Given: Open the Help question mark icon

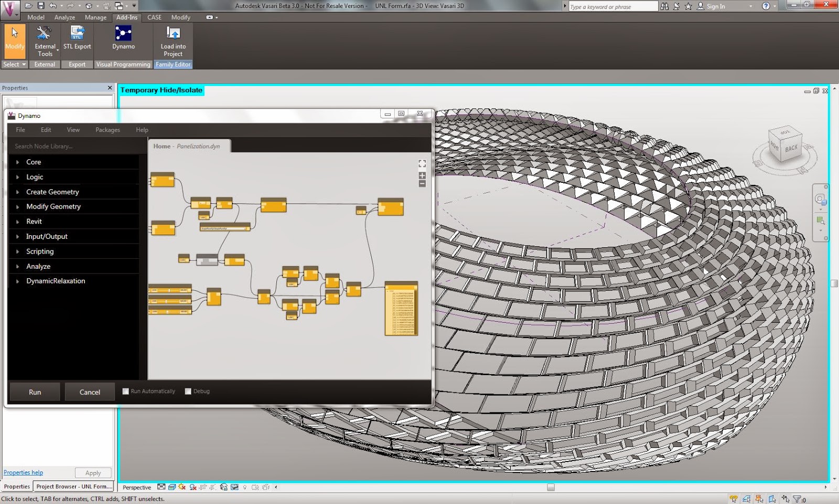Looking at the screenshot, I should click(766, 6).
